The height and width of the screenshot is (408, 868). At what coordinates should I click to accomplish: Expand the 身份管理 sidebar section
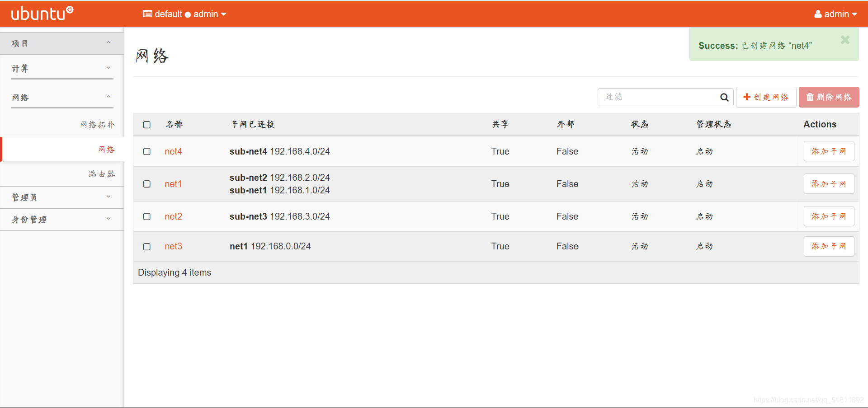click(62, 220)
